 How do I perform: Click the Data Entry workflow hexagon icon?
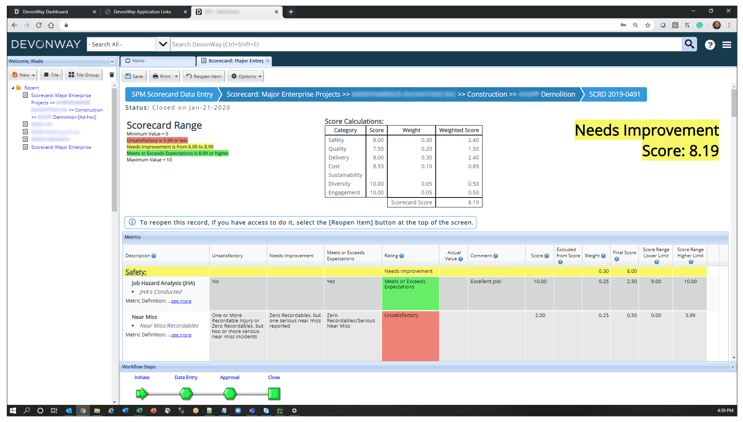[186, 393]
